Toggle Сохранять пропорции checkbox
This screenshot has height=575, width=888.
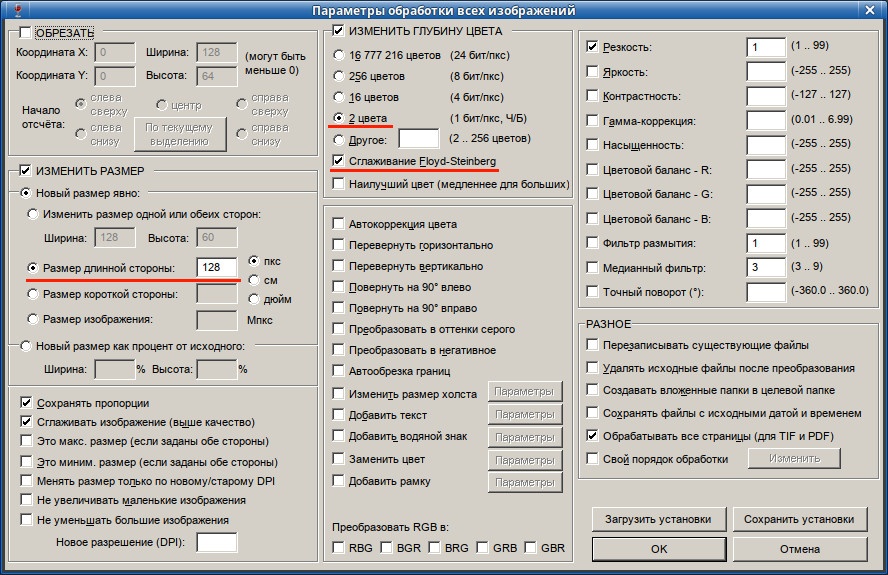tap(26, 403)
